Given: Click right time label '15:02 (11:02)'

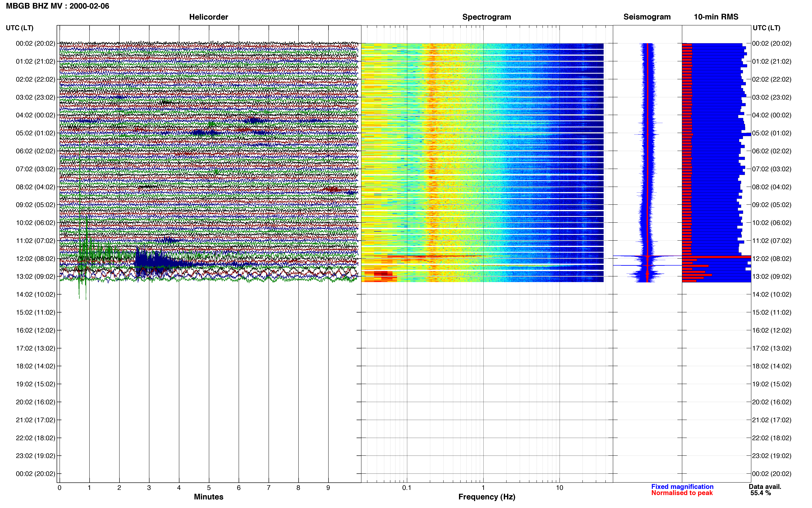Looking at the screenshot, I should tap(771, 313).
